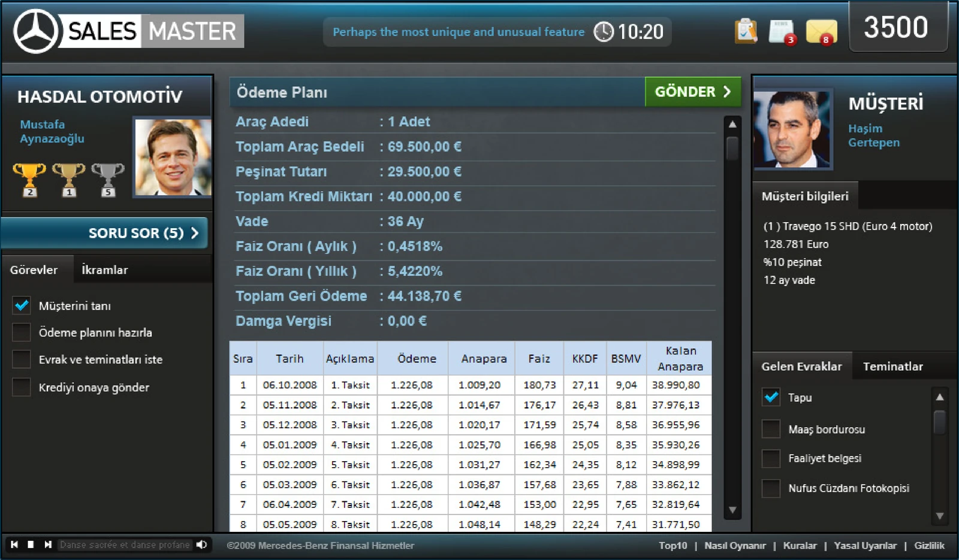This screenshot has height=560, width=959.
Task: Mute the sound with speaker icon
Action: pyautogui.click(x=202, y=544)
